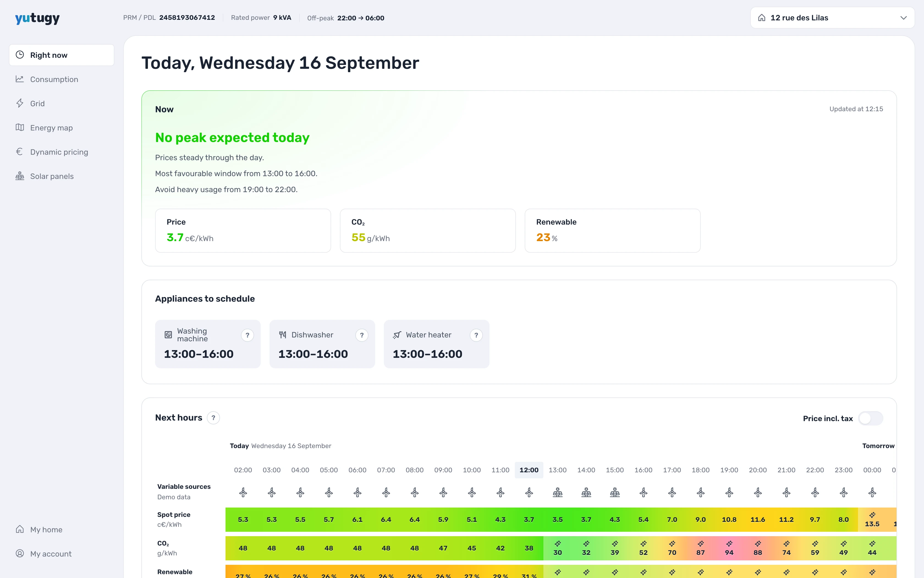924x578 pixels.
Task: Select the Washing machine 13:00–16:00 card
Action: click(208, 344)
